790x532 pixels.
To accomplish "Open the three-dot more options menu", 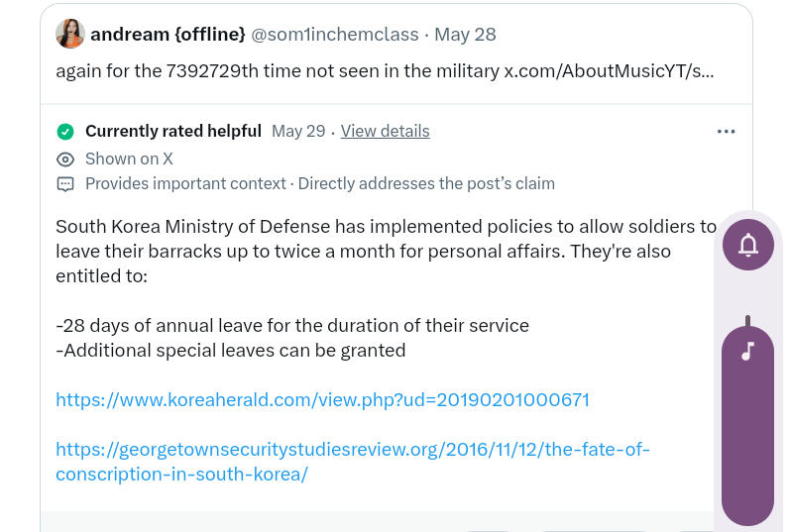I will tap(726, 132).
